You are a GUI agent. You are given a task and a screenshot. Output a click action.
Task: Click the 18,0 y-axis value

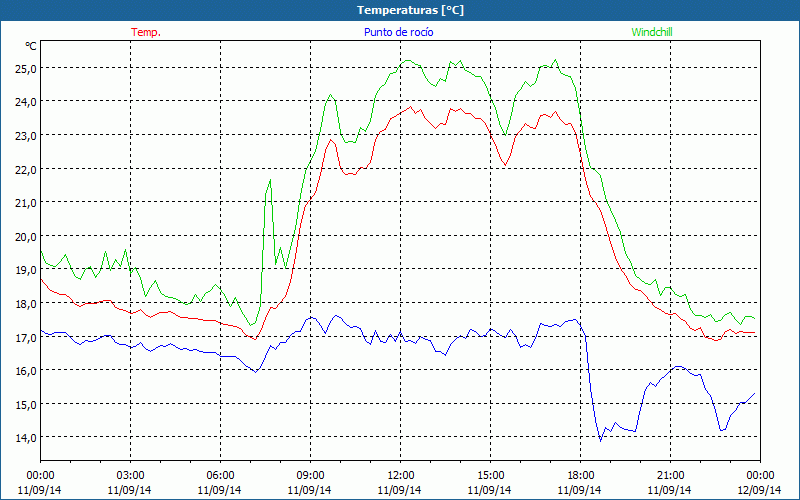click(x=26, y=304)
